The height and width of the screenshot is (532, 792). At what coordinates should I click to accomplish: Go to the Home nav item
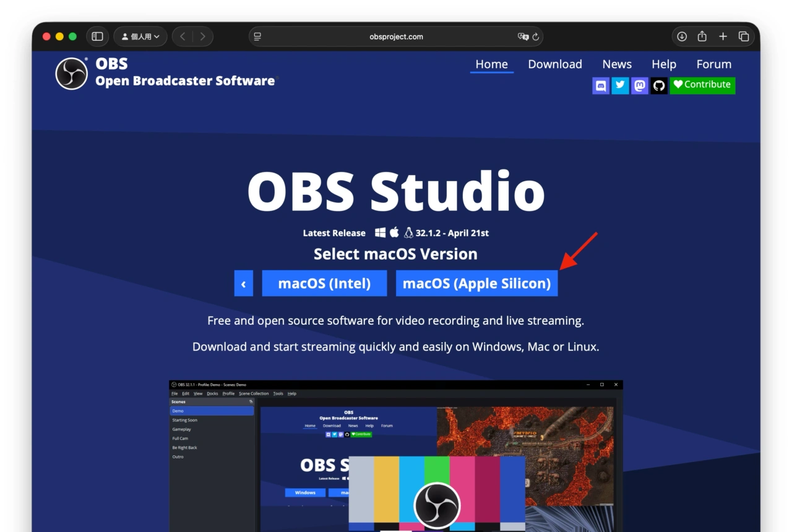click(x=491, y=64)
